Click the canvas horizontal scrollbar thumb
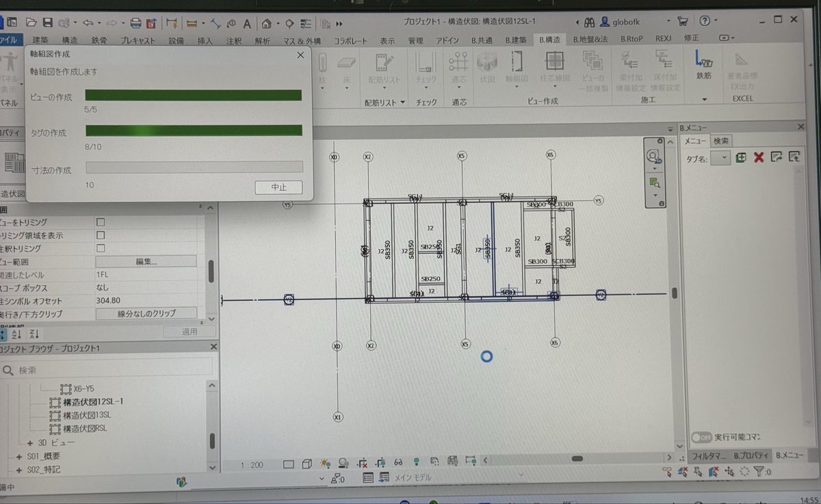Image resolution: width=821 pixels, height=504 pixels. (577, 458)
